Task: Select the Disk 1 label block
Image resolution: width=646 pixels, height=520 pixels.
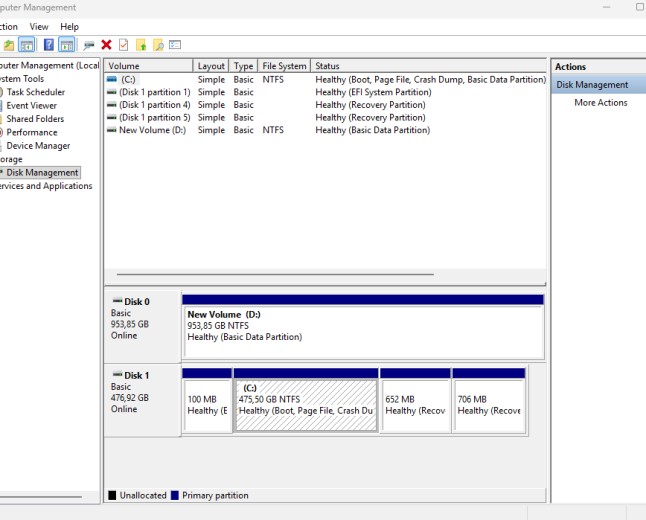Action: pos(142,400)
